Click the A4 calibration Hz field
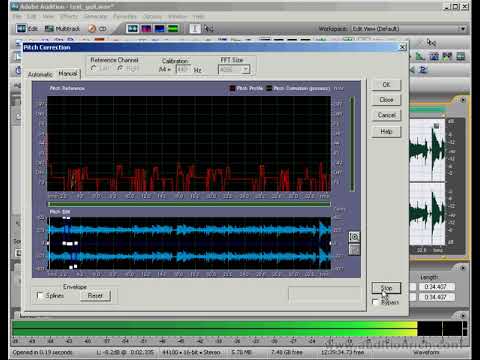Image resolution: width=480 pixels, height=360 pixels. 183,69
